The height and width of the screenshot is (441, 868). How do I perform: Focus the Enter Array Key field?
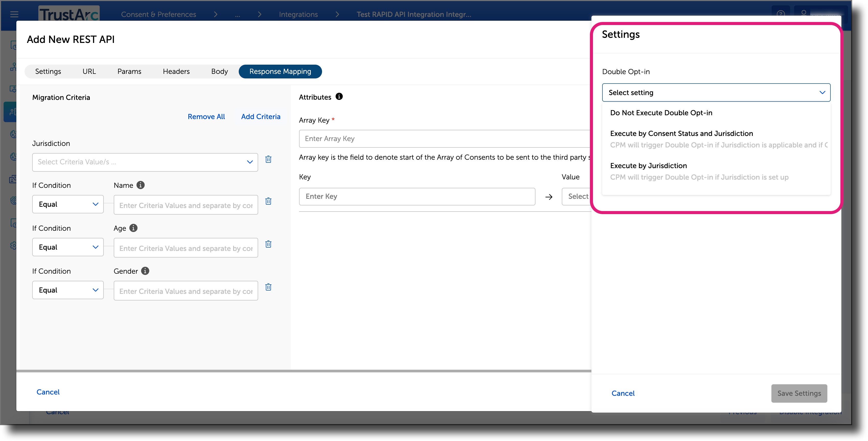click(445, 139)
